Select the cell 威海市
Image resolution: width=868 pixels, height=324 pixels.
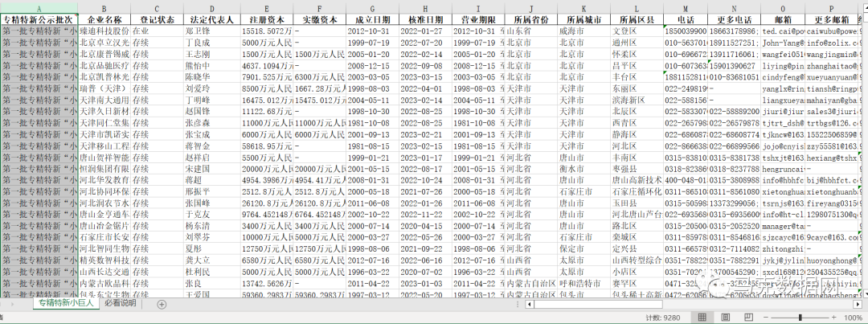[x=584, y=31]
